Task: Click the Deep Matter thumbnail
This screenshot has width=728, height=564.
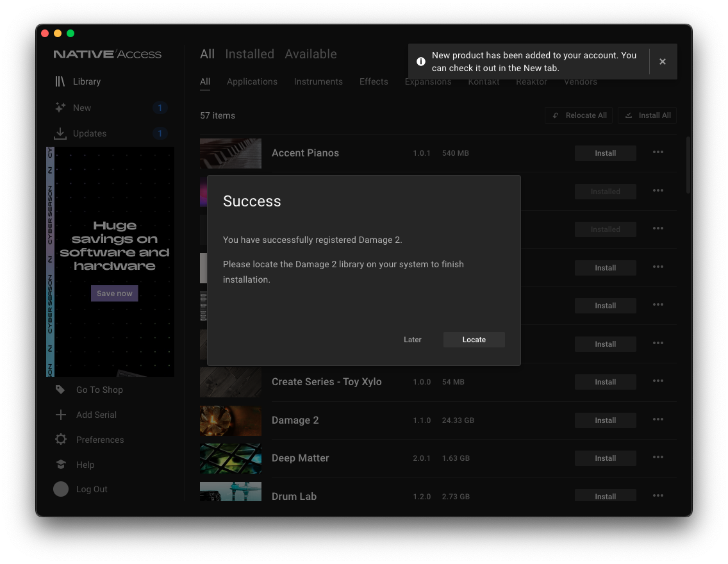Action: pos(230,459)
